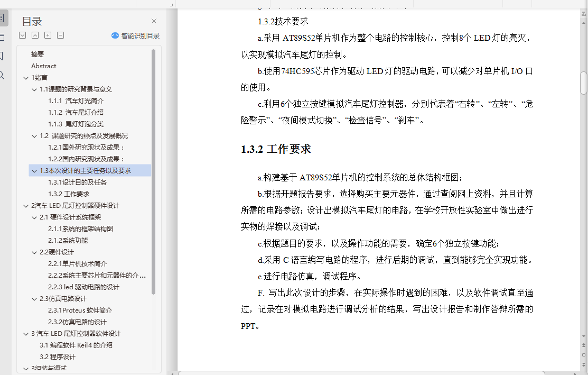This screenshot has height=375, width=588.
Task: Click the document scroll-down arrow
Action: (583, 336)
